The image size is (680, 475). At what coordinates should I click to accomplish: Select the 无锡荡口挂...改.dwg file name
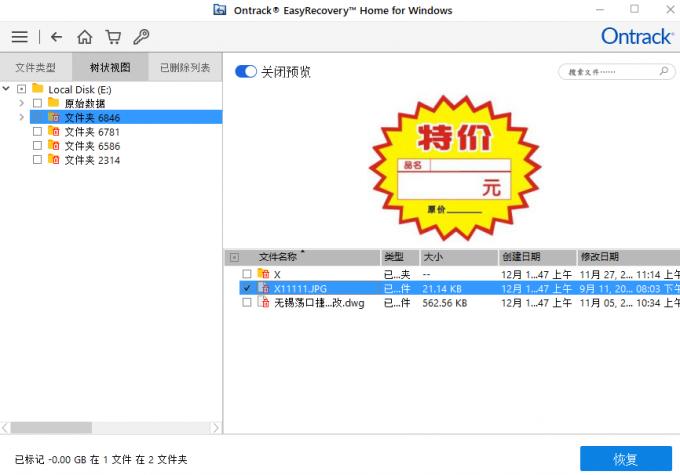point(319,303)
